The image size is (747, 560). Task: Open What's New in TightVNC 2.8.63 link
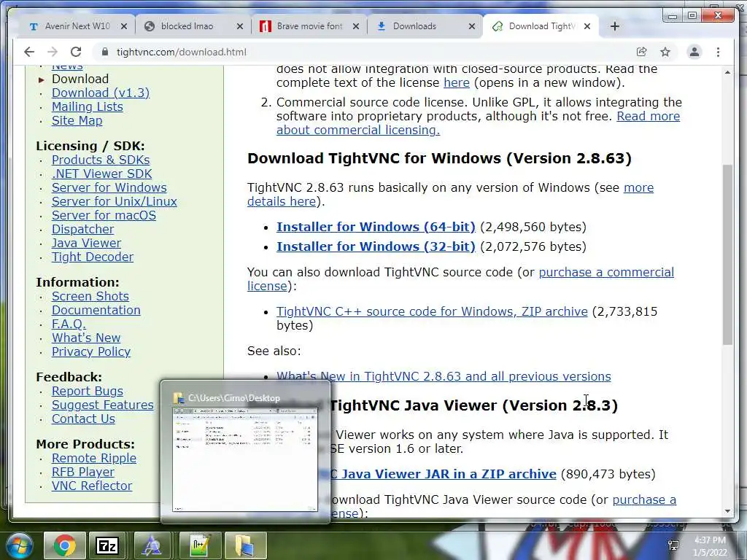coord(444,376)
